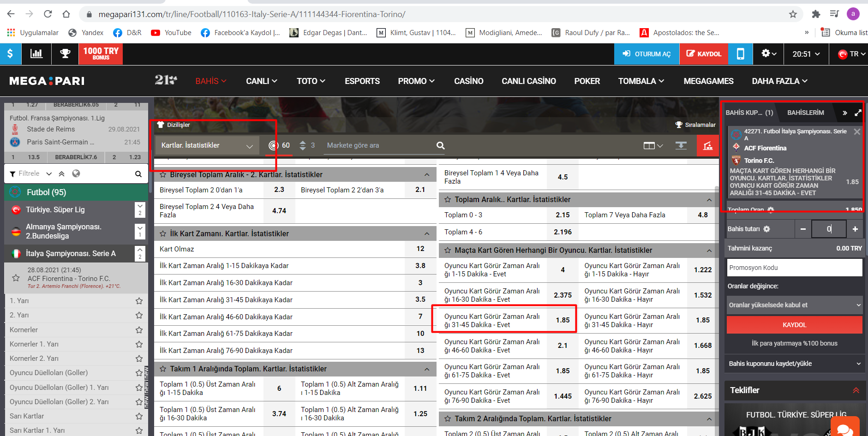Collapse the Teklifler panel
Screen dimensions: 868x436
click(x=856, y=390)
